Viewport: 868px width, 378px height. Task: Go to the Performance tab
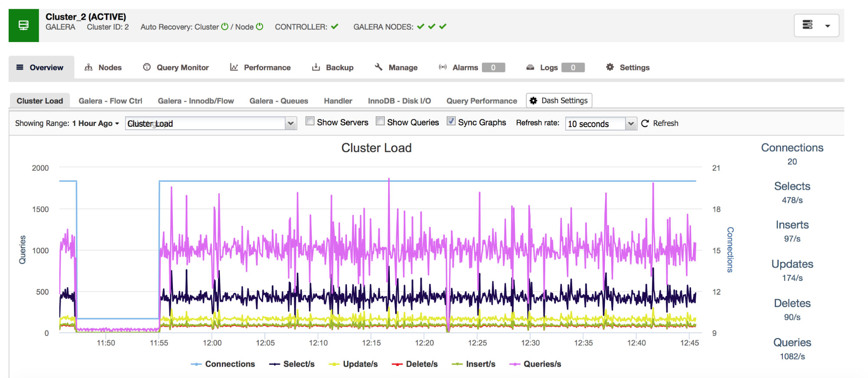pyautogui.click(x=260, y=67)
